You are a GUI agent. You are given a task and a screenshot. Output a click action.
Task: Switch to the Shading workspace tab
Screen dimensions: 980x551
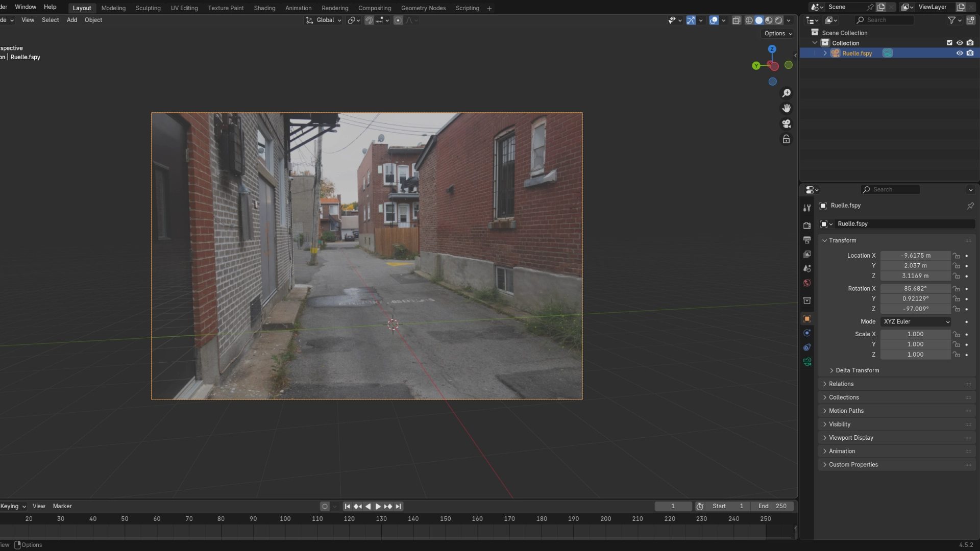pyautogui.click(x=264, y=8)
